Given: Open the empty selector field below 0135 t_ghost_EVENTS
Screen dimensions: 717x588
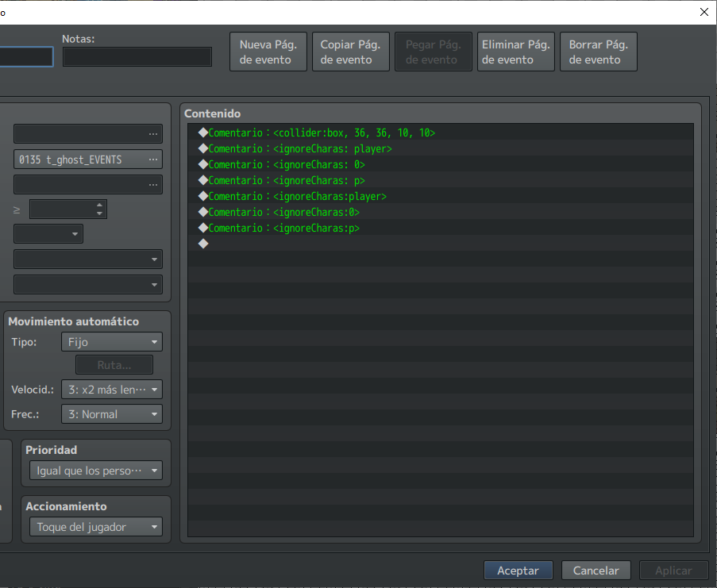Looking at the screenshot, I should pos(88,185).
